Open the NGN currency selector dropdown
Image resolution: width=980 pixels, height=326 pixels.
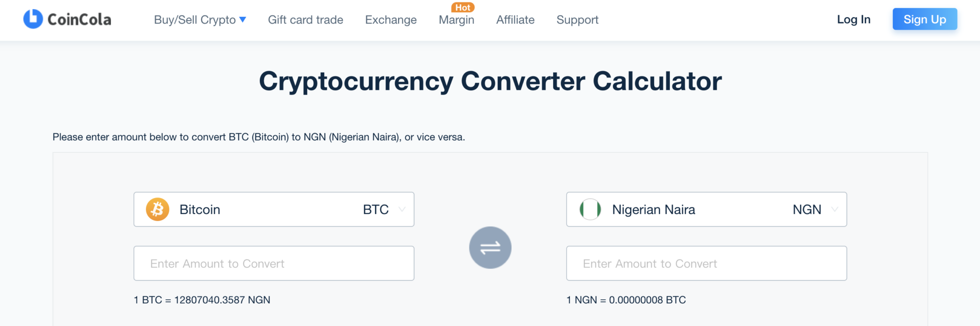pyautogui.click(x=835, y=209)
